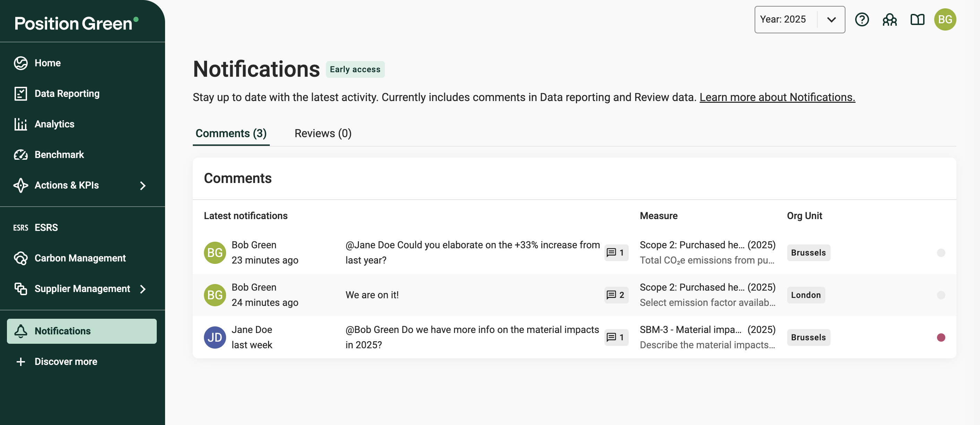Go to Benchmark in the sidebar
This screenshot has height=425, width=980.
59,154
